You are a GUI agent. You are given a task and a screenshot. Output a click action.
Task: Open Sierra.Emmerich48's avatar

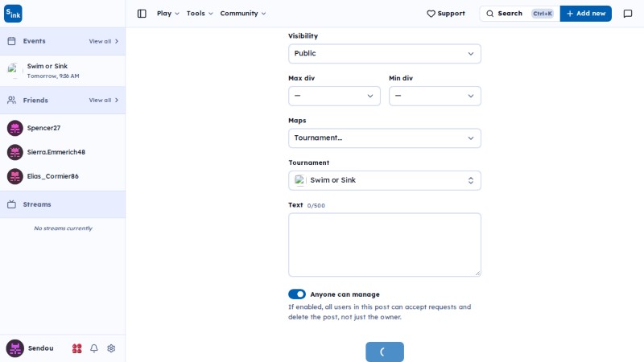point(15,152)
